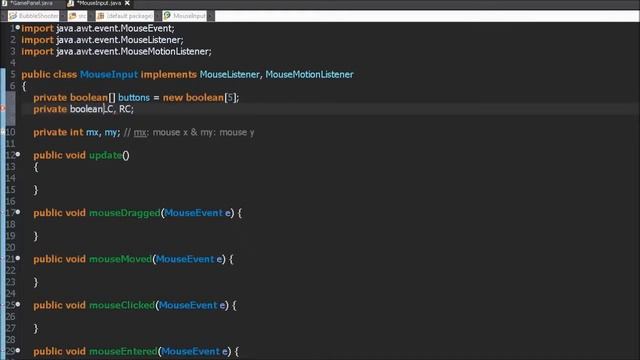Click 'new boolean[5];' in the array initializer
Viewport: 640px width, 360px height.
[x=201, y=98]
